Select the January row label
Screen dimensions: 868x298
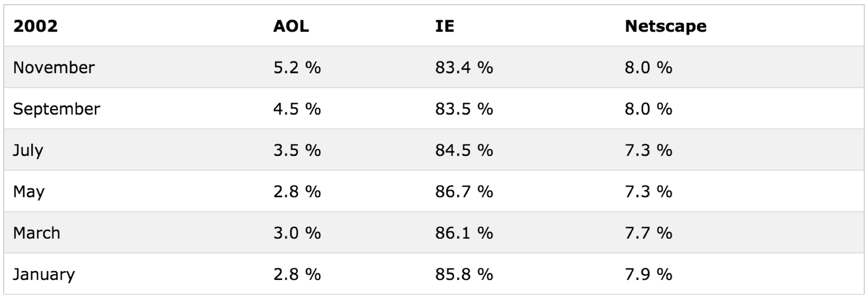44,274
